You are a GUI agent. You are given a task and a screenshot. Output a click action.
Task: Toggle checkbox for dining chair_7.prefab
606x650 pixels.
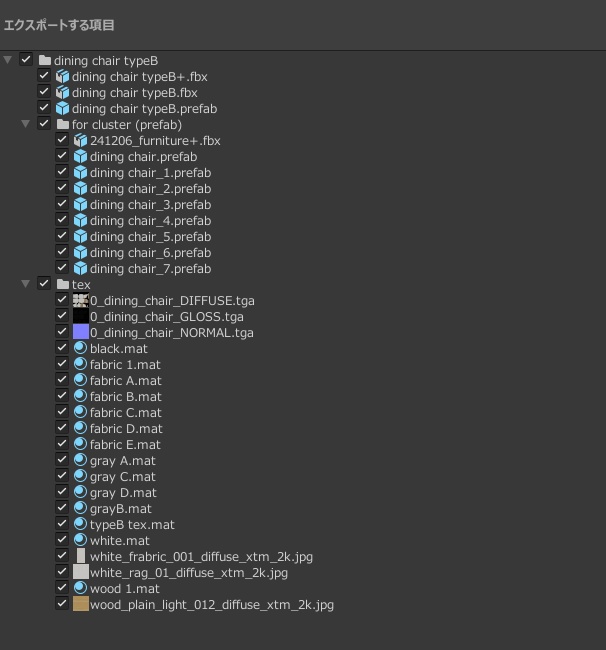pyautogui.click(x=62, y=267)
